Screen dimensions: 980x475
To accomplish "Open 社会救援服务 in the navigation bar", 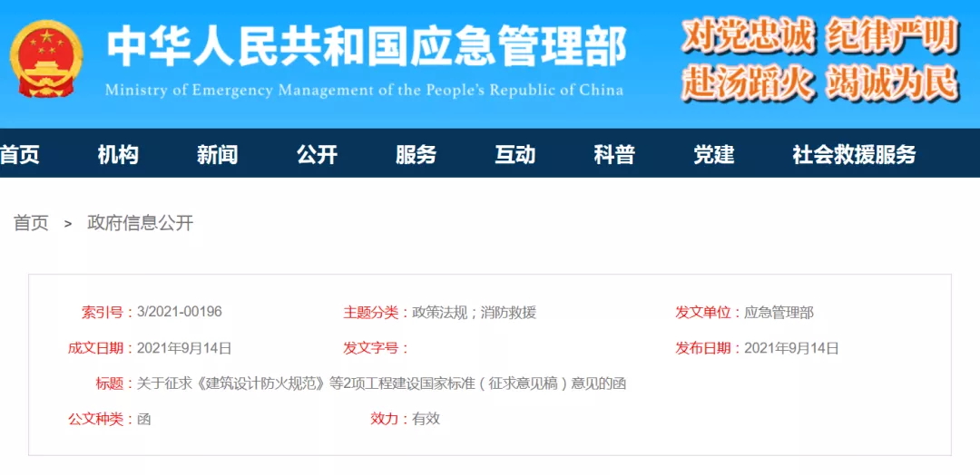I will tap(855, 154).
